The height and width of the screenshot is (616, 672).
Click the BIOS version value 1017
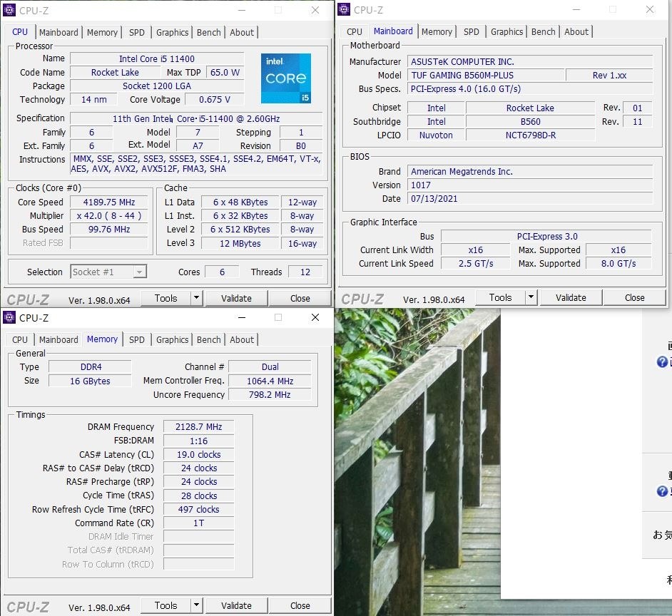coord(530,185)
